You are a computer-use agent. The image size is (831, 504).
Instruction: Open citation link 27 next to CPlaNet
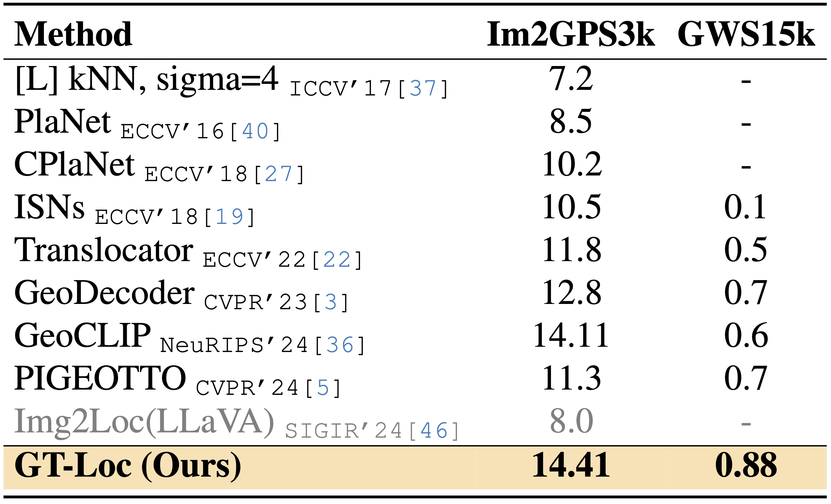pyautogui.click(x=279, y=174)
